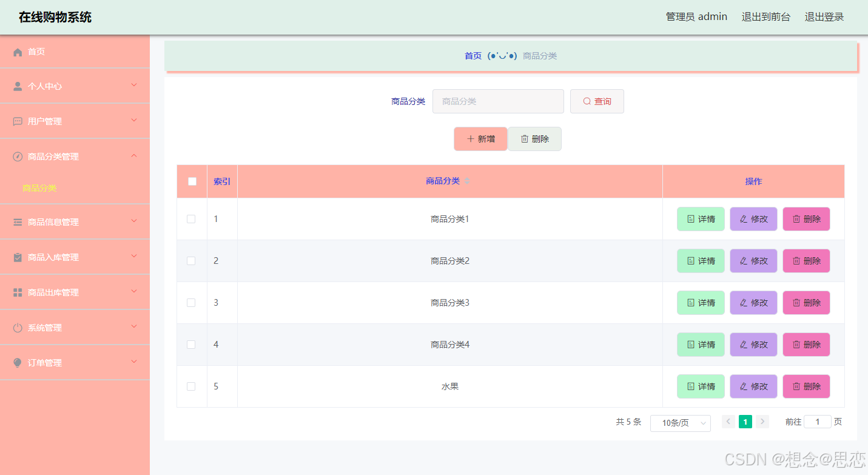Click the clipboard icon beside 商品入库管理

[18, 257]
